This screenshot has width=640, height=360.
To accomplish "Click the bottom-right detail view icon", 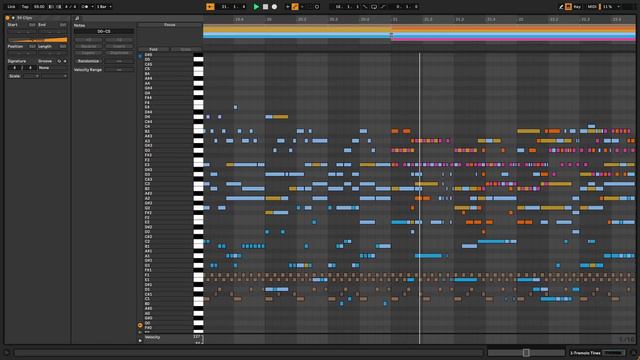I will (633, 353).
